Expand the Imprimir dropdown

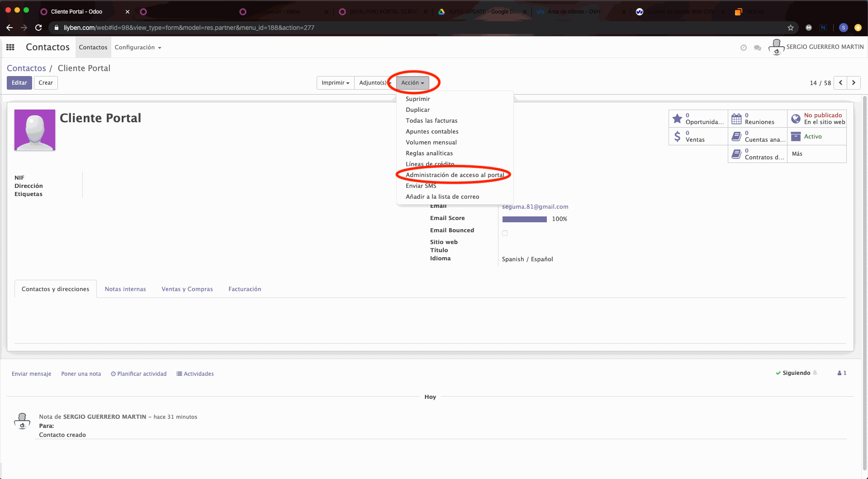click(x=335, y=83)
